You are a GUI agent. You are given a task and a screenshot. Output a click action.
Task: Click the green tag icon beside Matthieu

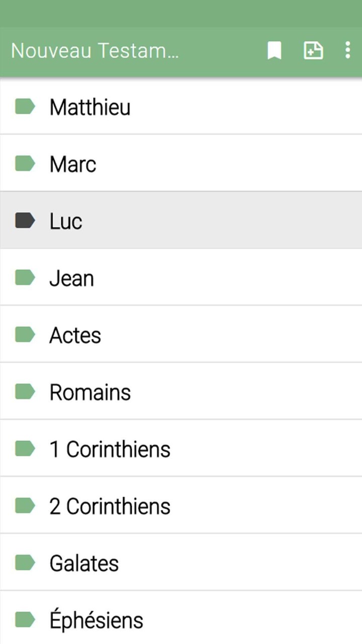pyautogui.click(x=25, y=107)
